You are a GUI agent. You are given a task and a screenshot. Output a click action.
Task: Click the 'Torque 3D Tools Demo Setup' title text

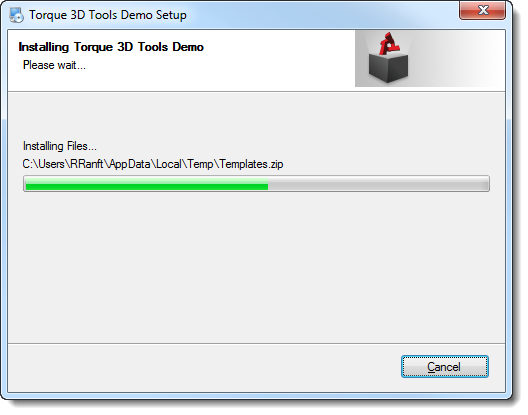[109, 15]
